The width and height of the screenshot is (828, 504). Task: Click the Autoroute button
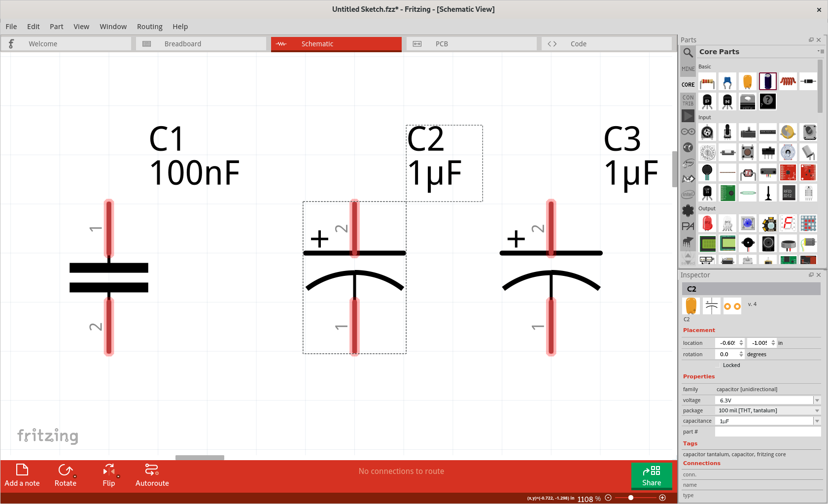[152, 474]
